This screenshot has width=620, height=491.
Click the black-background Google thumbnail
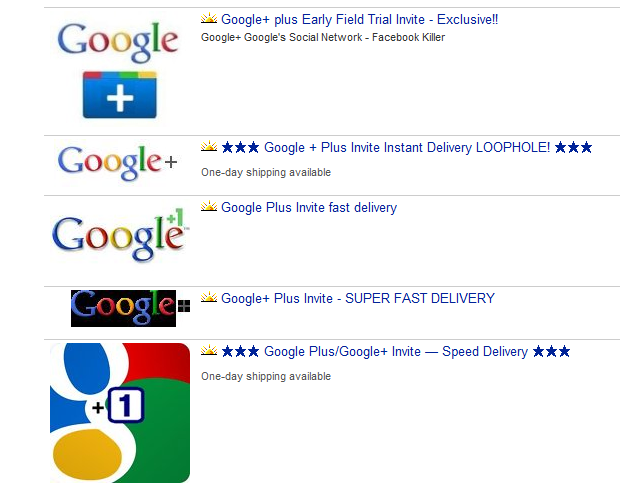click(x=130, y=308)
